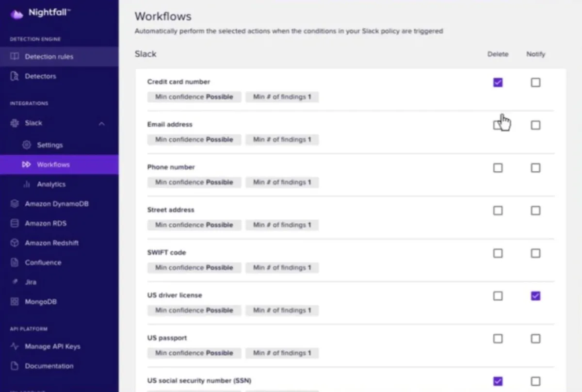Viewport: 582px width, 392px height.
Task: Click the Delete column header
Action: point(498,54)
